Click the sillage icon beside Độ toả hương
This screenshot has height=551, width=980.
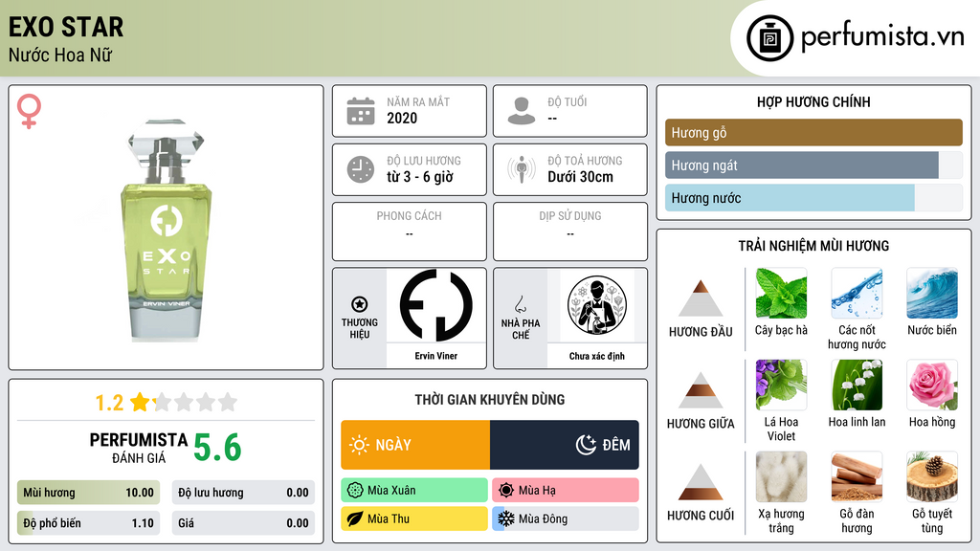[x=522, y=169]
